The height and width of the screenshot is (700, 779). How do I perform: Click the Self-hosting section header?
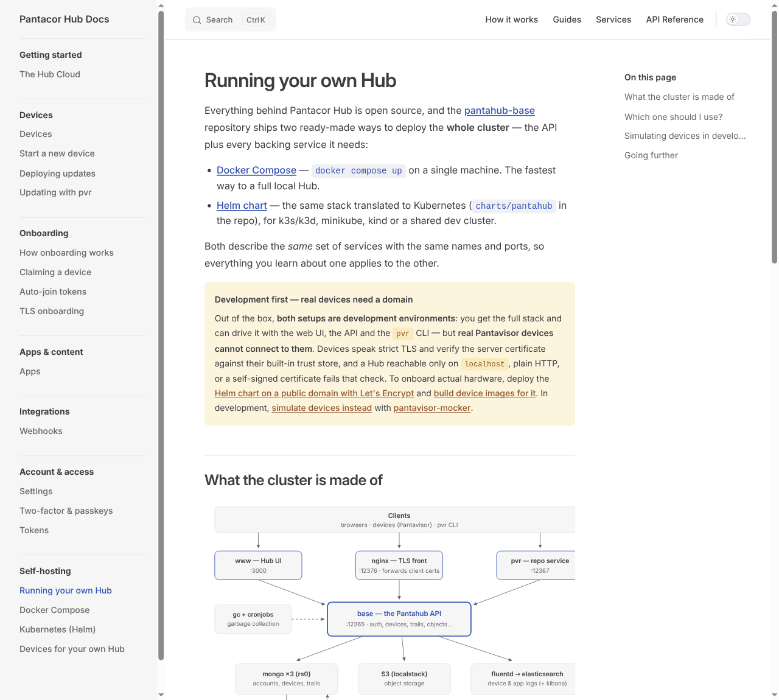coord(45,571)
